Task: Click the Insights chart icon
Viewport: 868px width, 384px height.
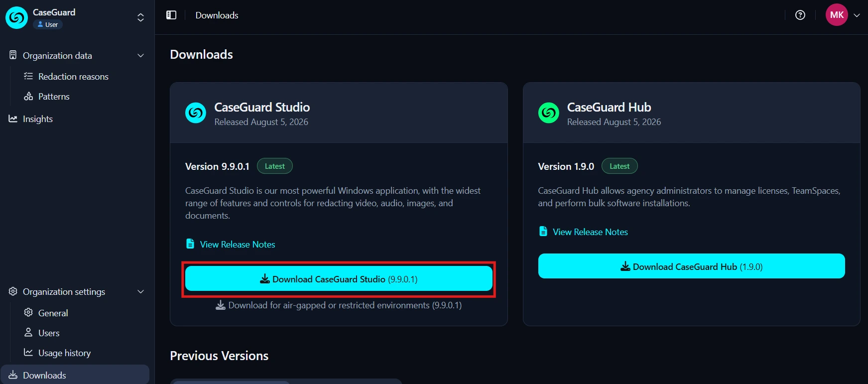Action: tap(13, 119)
